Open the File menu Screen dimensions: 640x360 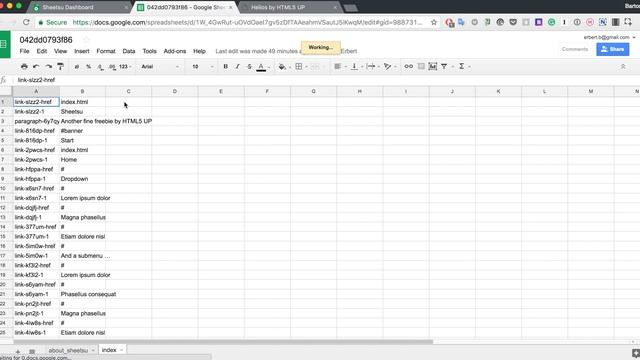[24, 51]
